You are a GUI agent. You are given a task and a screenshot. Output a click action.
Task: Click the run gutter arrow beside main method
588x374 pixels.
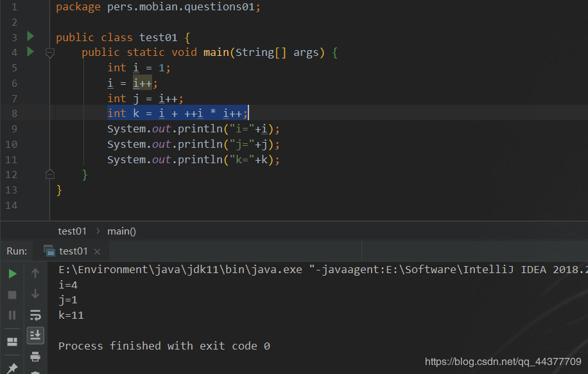coord(30,52)
